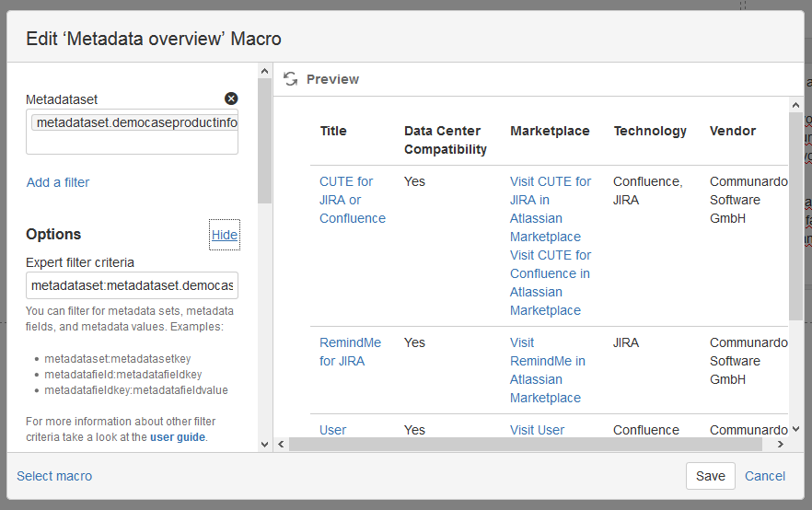Open Visit CUTE for Confluence in Atlassian Marketplace
812x510 pixels.
[551, 283]
